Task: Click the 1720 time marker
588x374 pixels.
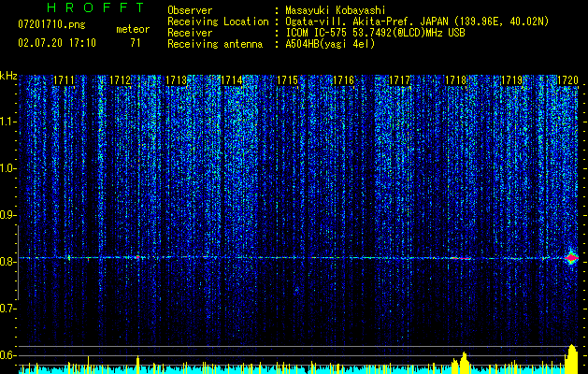Action: (567, 80)
